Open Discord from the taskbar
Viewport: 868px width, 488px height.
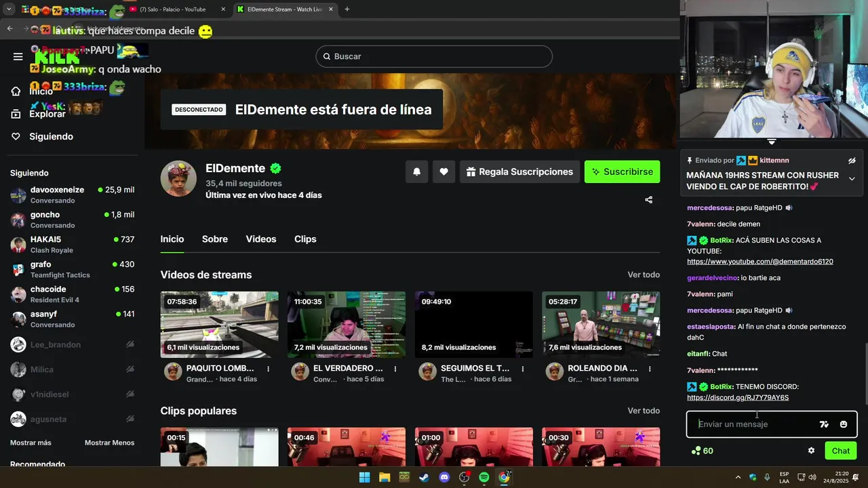[x=444, y=477]
